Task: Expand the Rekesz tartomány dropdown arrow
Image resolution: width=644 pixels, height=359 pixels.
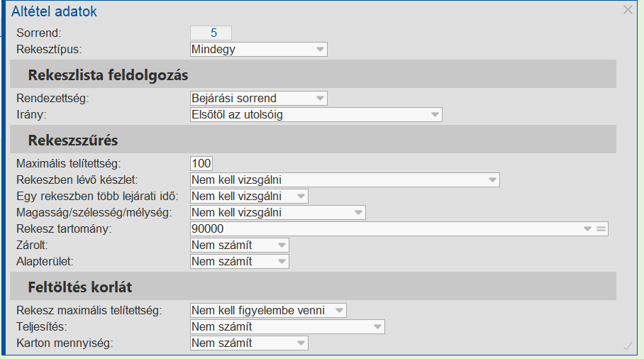Action: click(x=587, y=229)
